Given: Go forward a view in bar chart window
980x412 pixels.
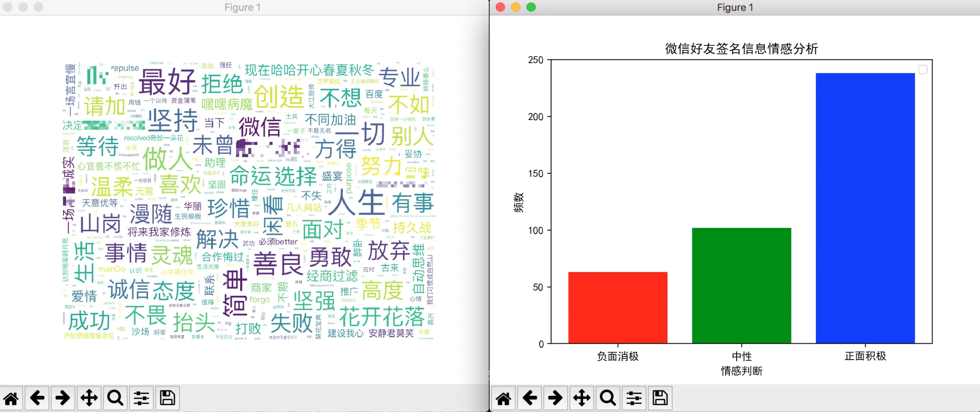Looking at the screenshot, I should (x=555, y=398).
